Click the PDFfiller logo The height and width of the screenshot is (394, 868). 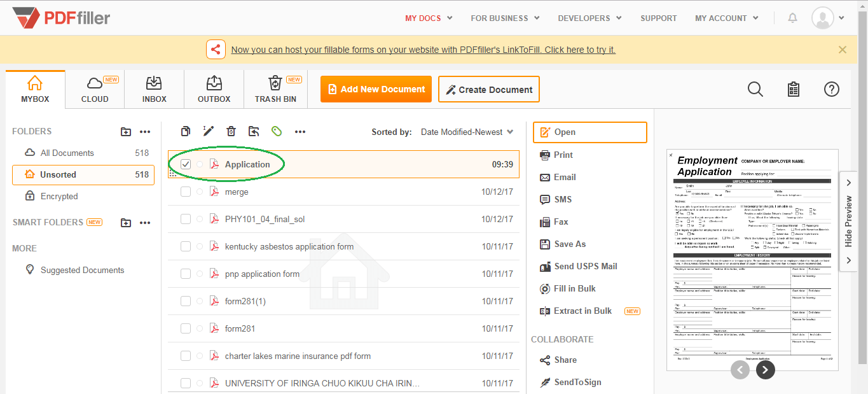click(61, 18)
